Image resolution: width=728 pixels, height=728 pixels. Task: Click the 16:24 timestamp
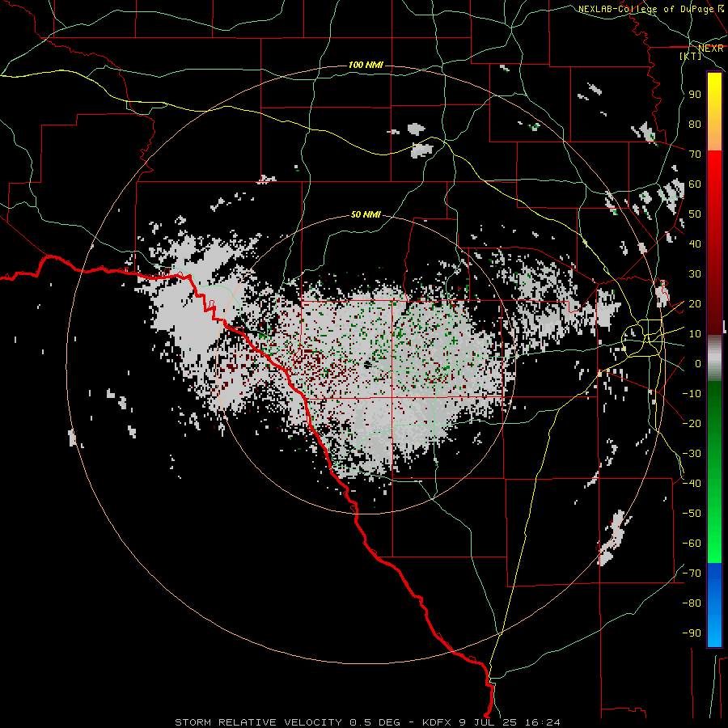542,722
